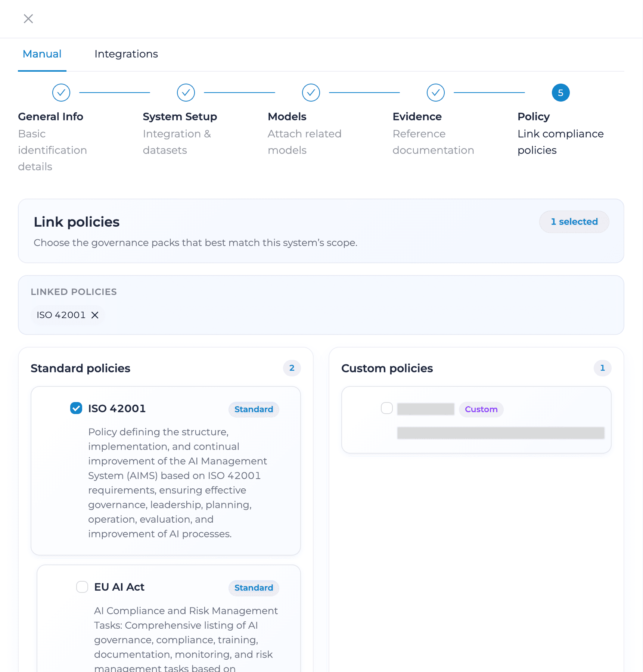643x672 pixels.
Task: Select the Policy step number 5 circle
Action: pyautogui.click(x=560, y=93)
